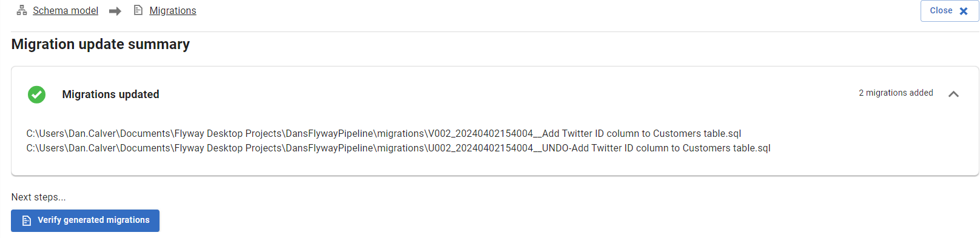
Task: Click the word Close beside the X
Action: pyautogui.click(x=941, y=10)
